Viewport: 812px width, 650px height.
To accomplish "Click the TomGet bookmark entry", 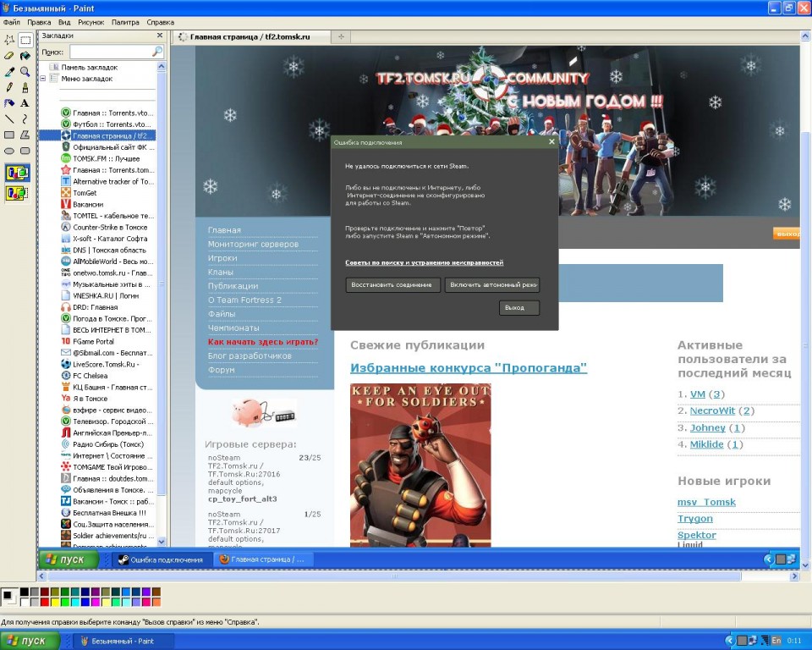I will (x=85, y=193).
